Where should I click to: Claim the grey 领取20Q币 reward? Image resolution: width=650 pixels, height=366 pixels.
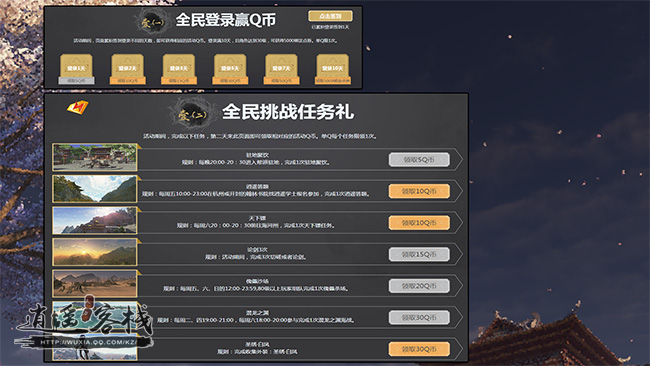(x=419, y=286)
